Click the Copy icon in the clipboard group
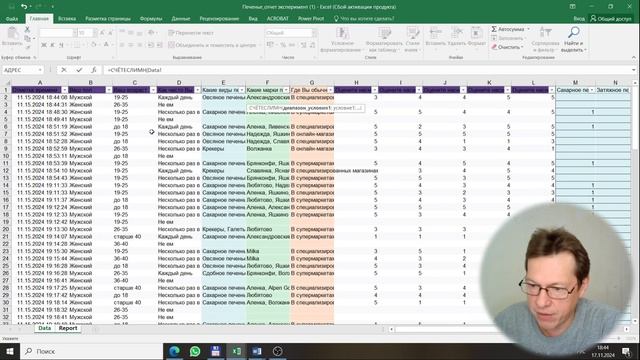This screenshot has height=360, width=640. 27,38
